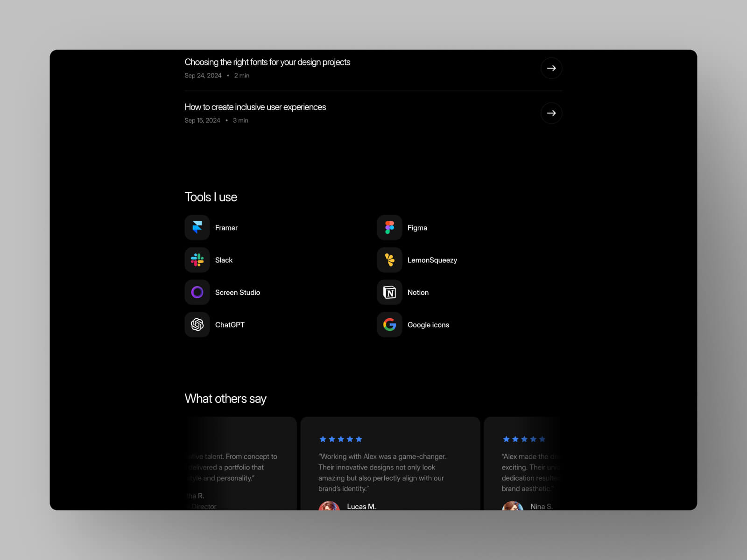Open 'Choosing the right fonts' article title
The image size is (747, 560).
267,62
